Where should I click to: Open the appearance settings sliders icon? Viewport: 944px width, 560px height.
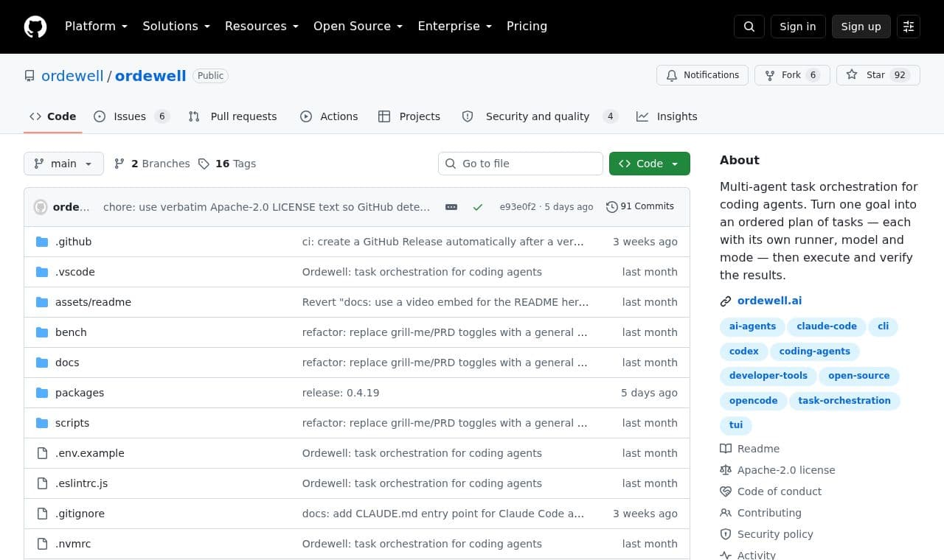point(909,27)
